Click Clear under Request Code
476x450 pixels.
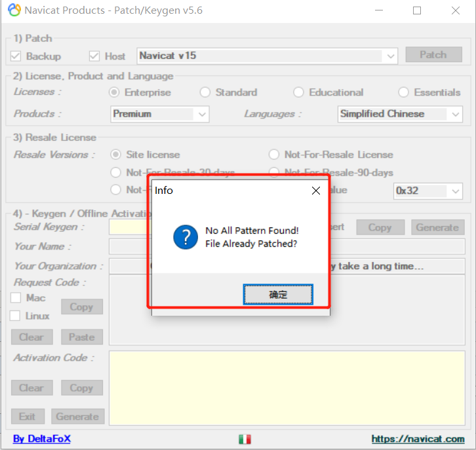(32, 337)
